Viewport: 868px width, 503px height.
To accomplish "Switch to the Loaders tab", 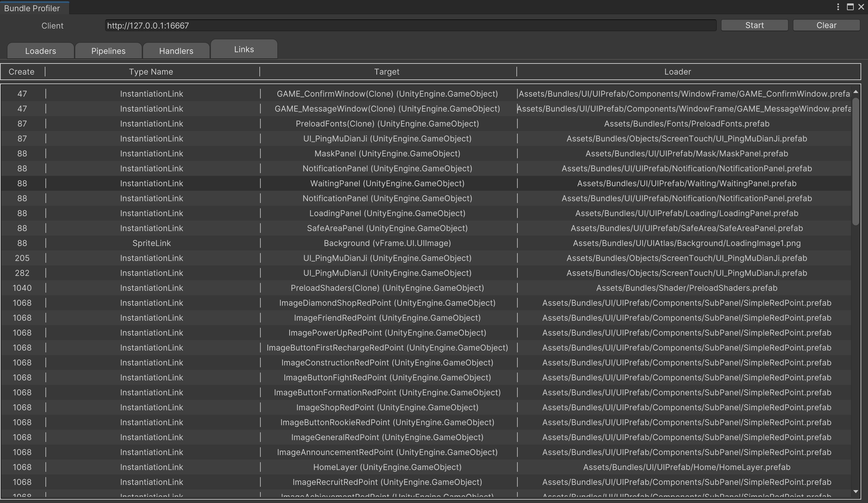I will click(40, 51).
